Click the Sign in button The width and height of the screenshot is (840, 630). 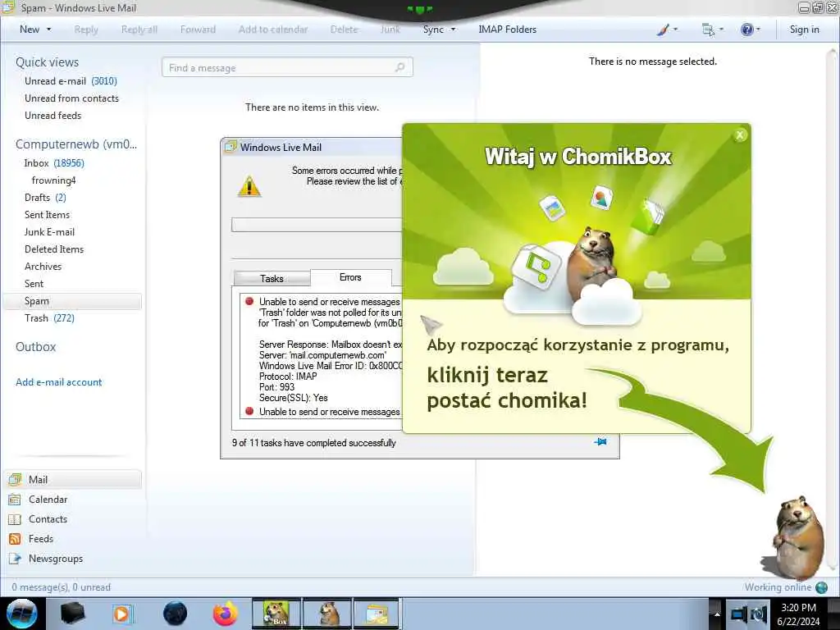804,30
